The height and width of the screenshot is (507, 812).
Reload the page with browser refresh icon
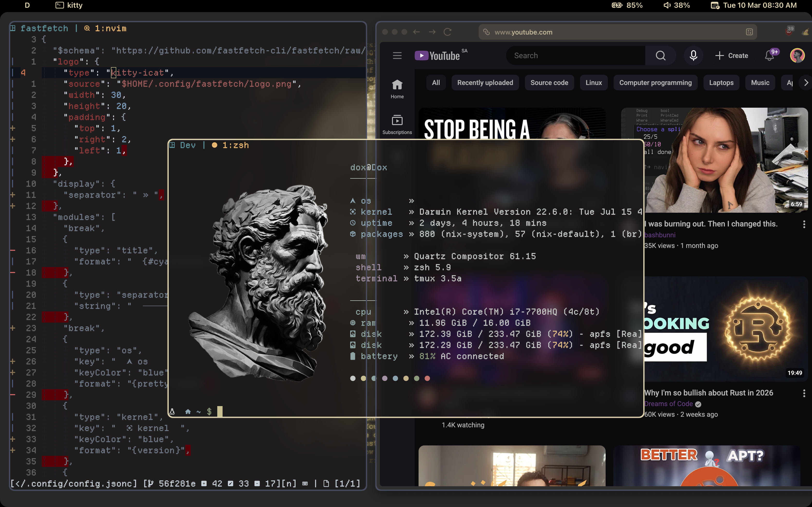(x=448, y=32)
